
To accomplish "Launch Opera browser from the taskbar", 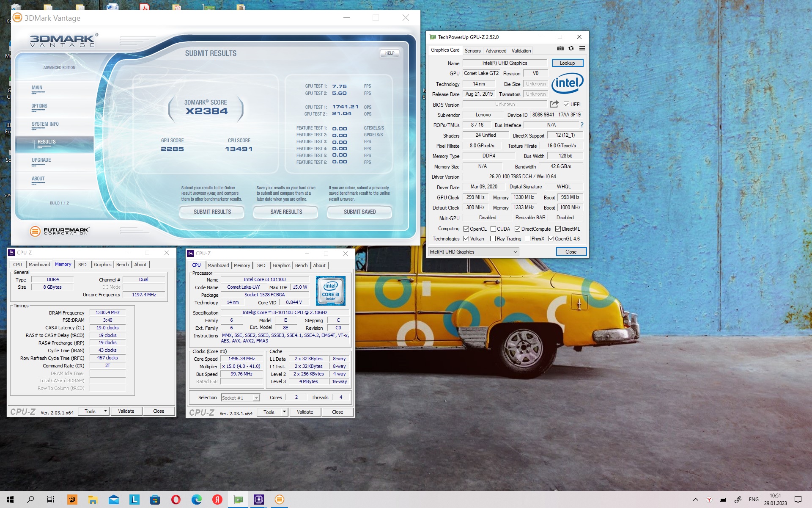I will tap(176, 500).
